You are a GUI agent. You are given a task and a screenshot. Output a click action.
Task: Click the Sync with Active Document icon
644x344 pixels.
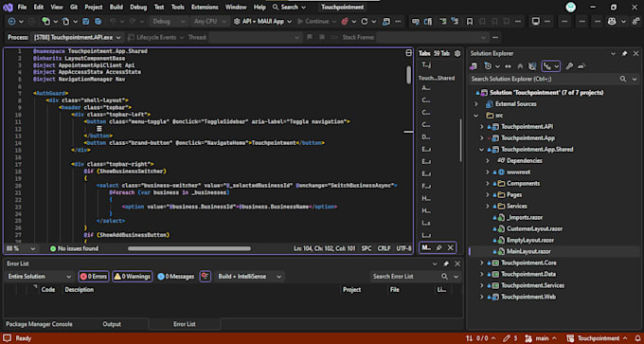[x=508, y=66]
